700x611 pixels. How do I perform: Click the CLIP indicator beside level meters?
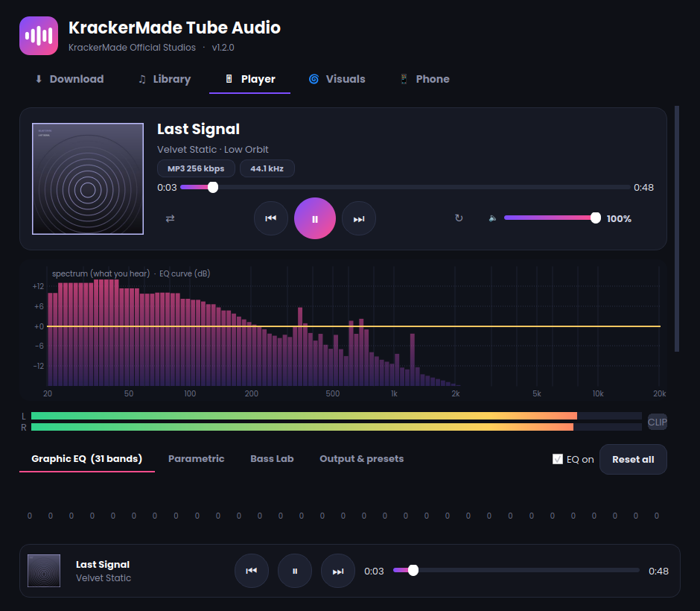pos(658,422)
